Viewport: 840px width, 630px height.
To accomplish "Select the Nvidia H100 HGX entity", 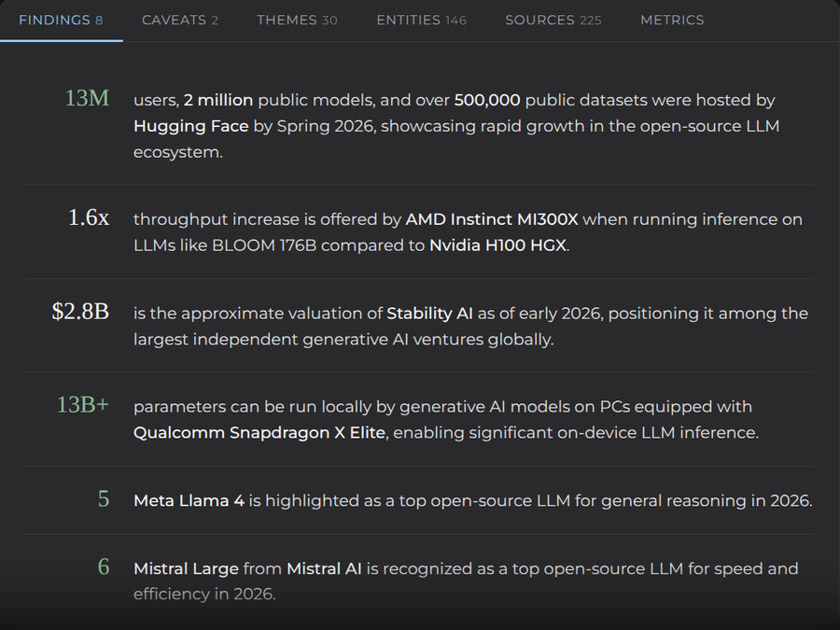I will [x=497, y=245].
